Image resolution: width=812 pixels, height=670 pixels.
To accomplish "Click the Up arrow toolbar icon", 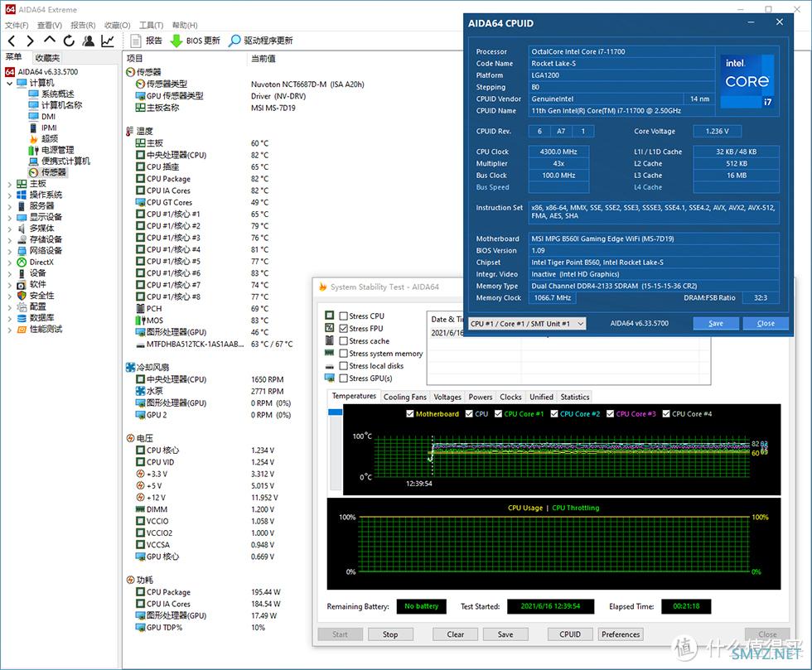I will pos(49,40).
